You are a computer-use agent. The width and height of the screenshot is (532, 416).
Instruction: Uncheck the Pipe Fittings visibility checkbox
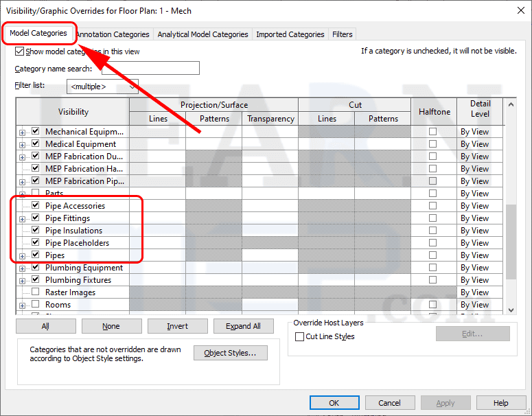coord(36,218)
